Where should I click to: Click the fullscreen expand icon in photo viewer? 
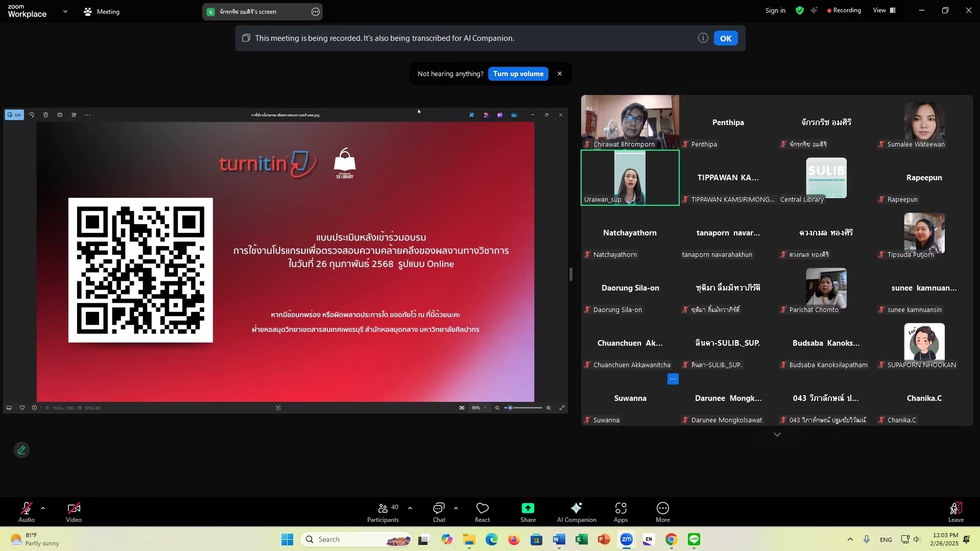[562, 408]
